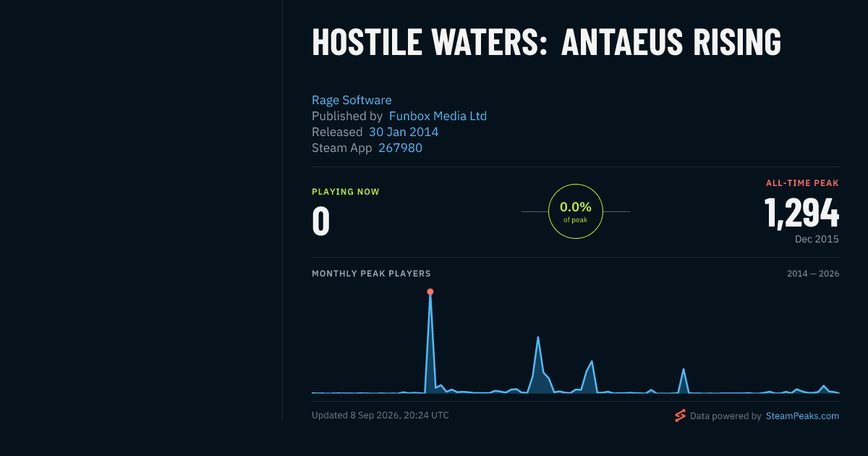This screenshot has width=868, height=456.
Task: Click the release date 30 Jan 2014
Action: tap(404, 132)
